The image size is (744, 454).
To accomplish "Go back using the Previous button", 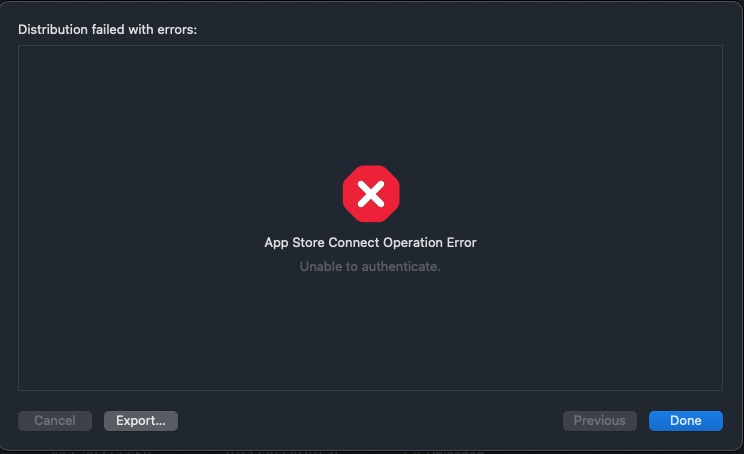I will 600,421.
